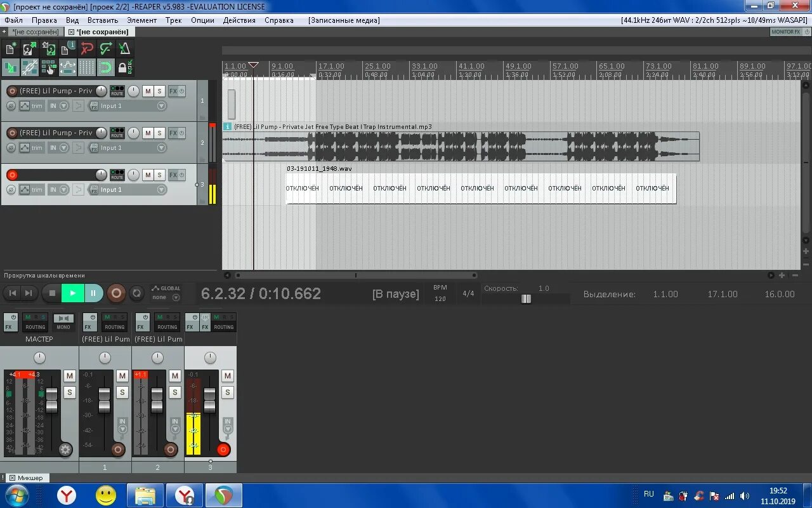Open Вставить menu
Viewport: 812px width, 508px height.
tap(103, 20)
